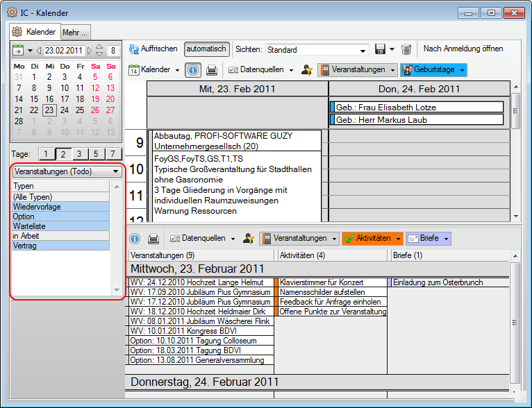Click Nach Anmeldung öffnen
The height and width of the screenshot is (408, 532).
click(x=463, y=49)
